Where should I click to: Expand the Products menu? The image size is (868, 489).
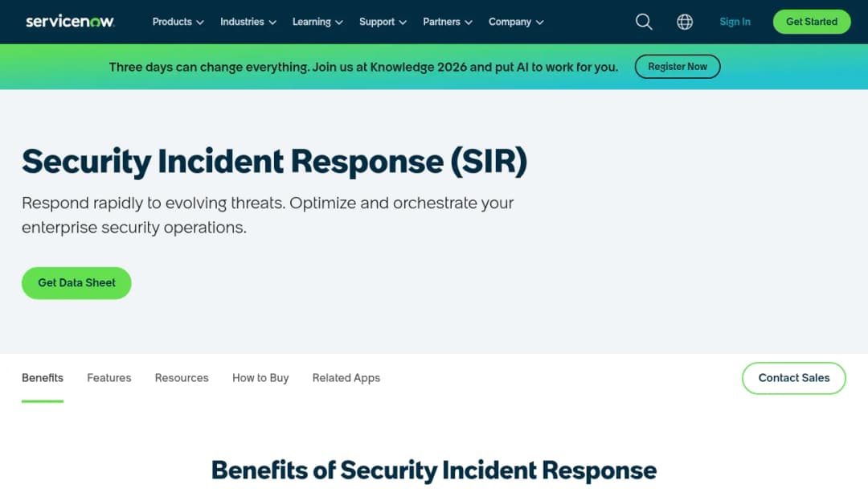pos(178,22)
